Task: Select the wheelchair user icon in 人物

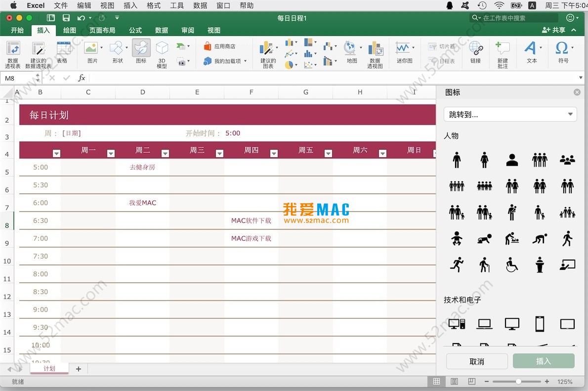Action: 512,265
